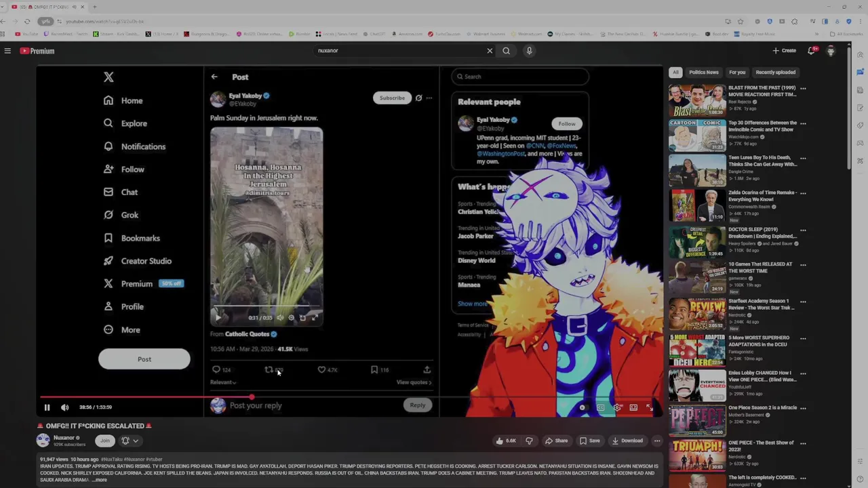The height and width of the screenshot is (488, 868).
Task: Share this video
Action: (557, 441)
